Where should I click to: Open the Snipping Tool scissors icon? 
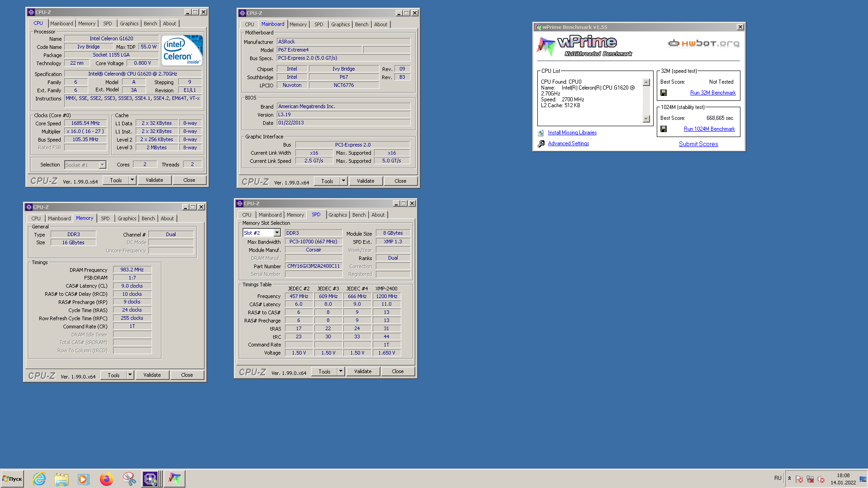pos(129,479)
